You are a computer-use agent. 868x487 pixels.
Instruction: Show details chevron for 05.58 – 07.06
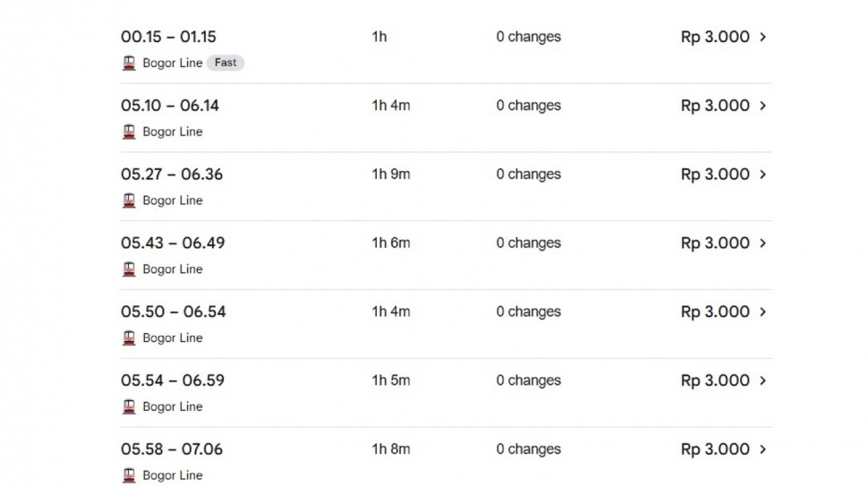coord(762,449)
